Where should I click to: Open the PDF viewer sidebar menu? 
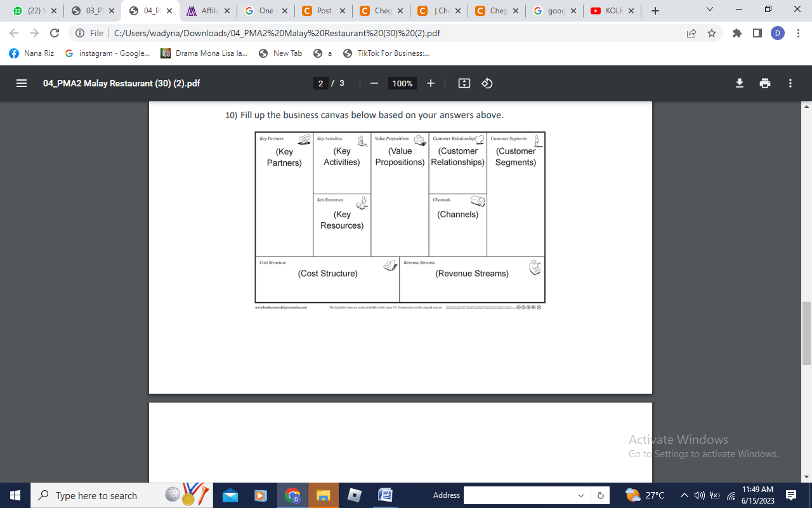click(x=22, y=83)
